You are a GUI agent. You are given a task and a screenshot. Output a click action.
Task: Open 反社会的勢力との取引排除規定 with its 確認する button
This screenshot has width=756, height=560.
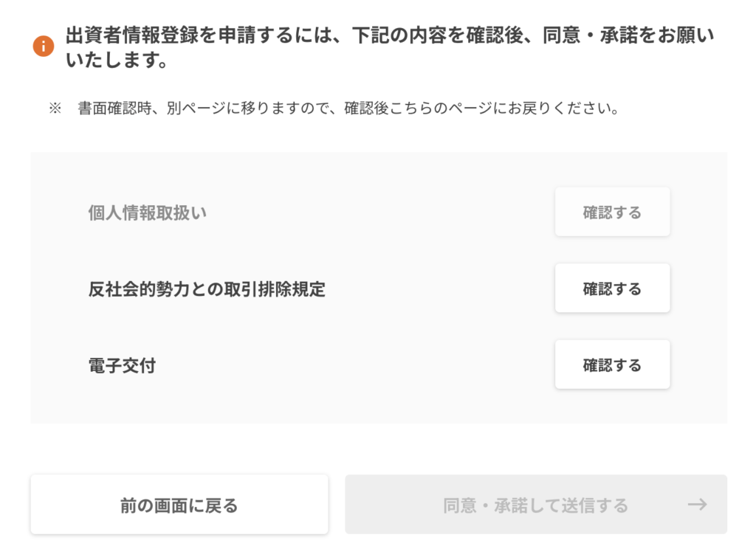pos(612,288)
